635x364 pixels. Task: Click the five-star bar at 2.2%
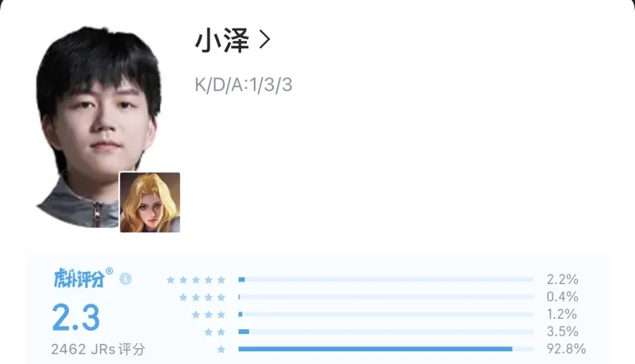click(x=386, y=279)
